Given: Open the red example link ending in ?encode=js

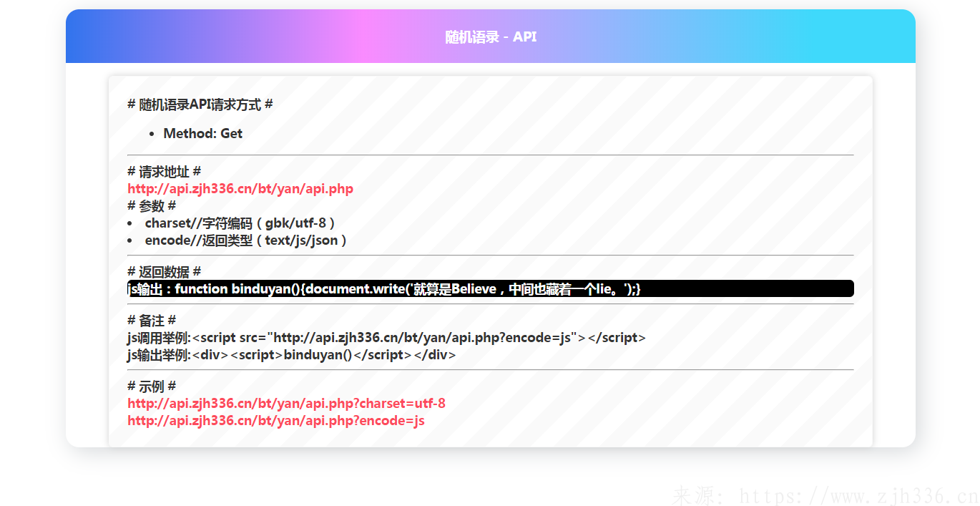Looking at the screenshot, I should click(x=276, y=421).
